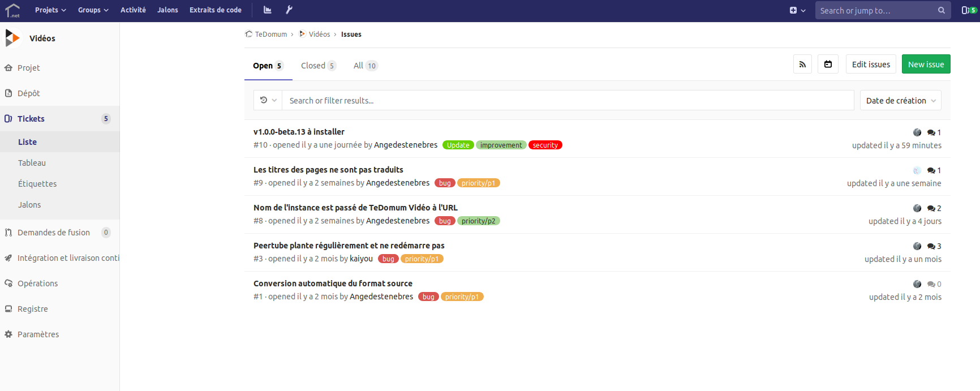
Task: Click the calendar subscribe icon
Action: (828, 65)
